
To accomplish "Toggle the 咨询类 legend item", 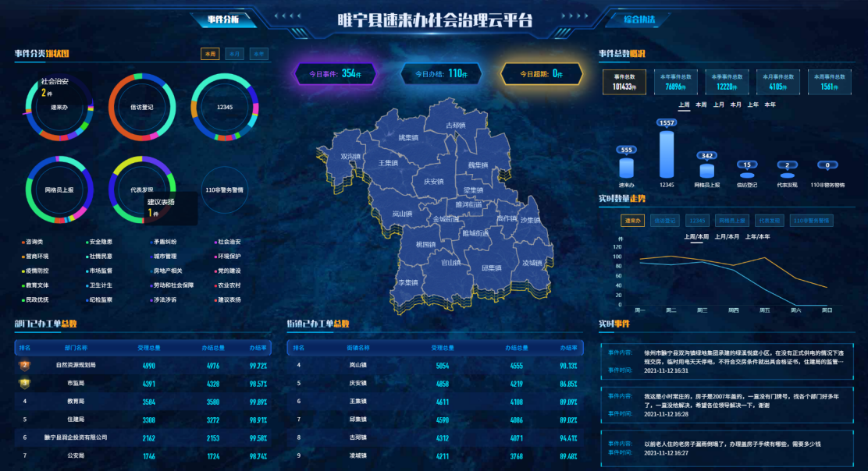I will click(x=36, y=242).
